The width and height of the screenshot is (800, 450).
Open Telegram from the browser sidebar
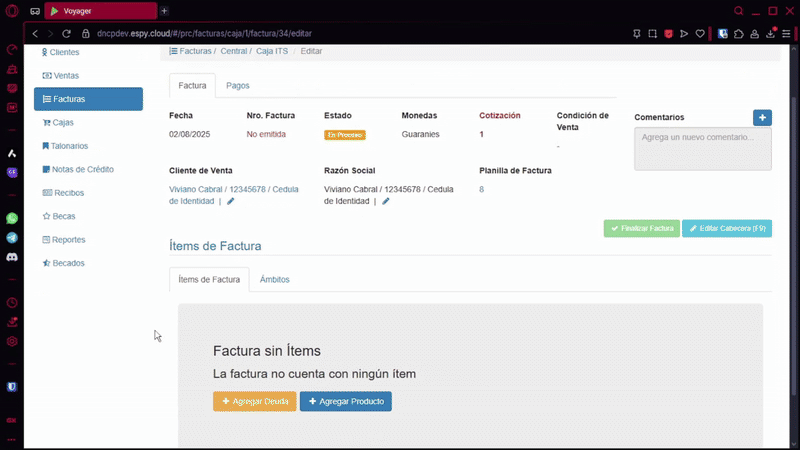point(12,238)
